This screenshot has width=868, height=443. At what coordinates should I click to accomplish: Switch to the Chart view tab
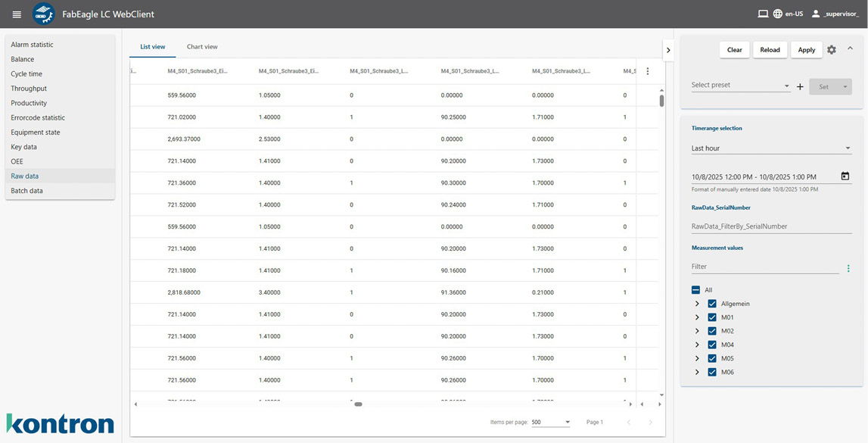tap(201, 45)
